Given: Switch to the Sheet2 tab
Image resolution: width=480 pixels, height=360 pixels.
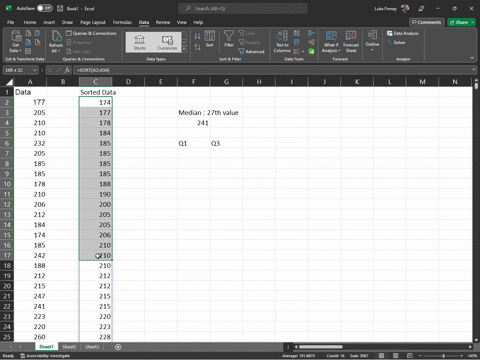Looking at the screenshot, I should click(x=69, y=347).
